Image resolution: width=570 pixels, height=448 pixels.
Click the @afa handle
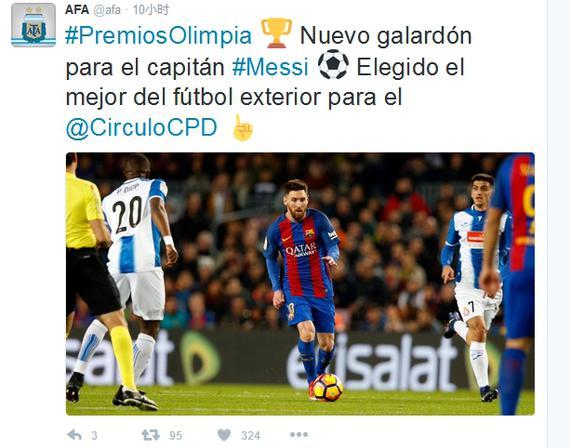[107, 10]
